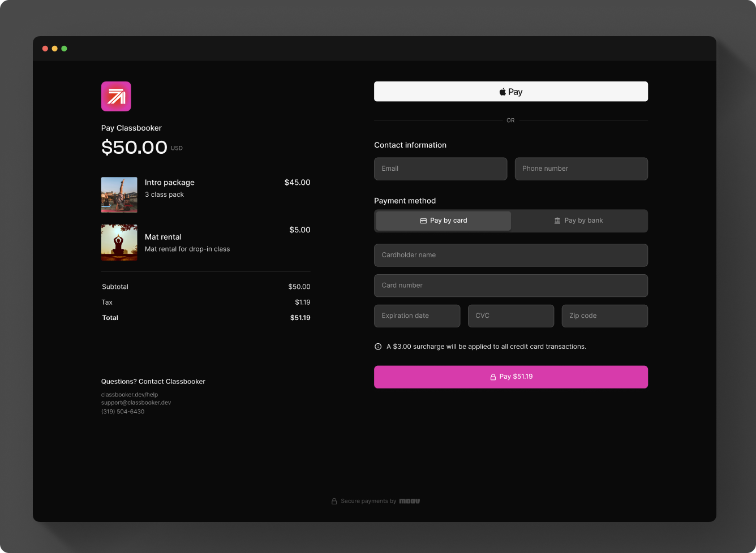
Task: Click the Moov logo in the footer
Action: tap(410, 501)
